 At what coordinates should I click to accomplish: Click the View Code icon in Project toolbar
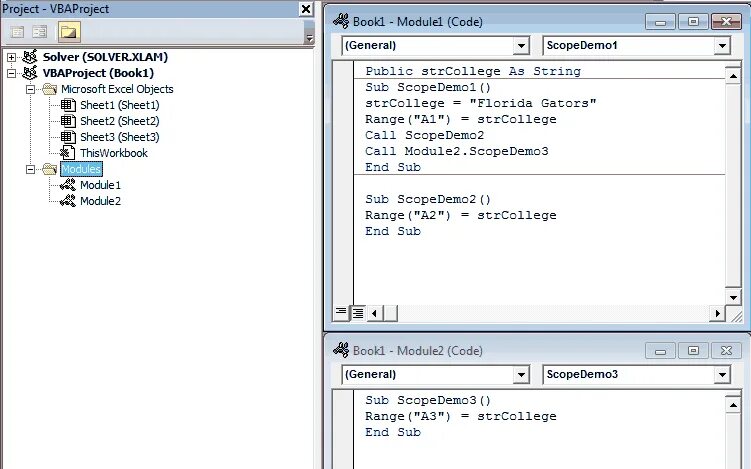pyautogui.click(x=17, y=32)
